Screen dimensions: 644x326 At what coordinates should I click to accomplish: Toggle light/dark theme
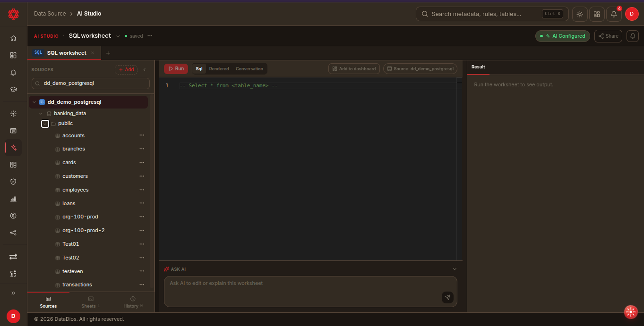coord(580,14)
